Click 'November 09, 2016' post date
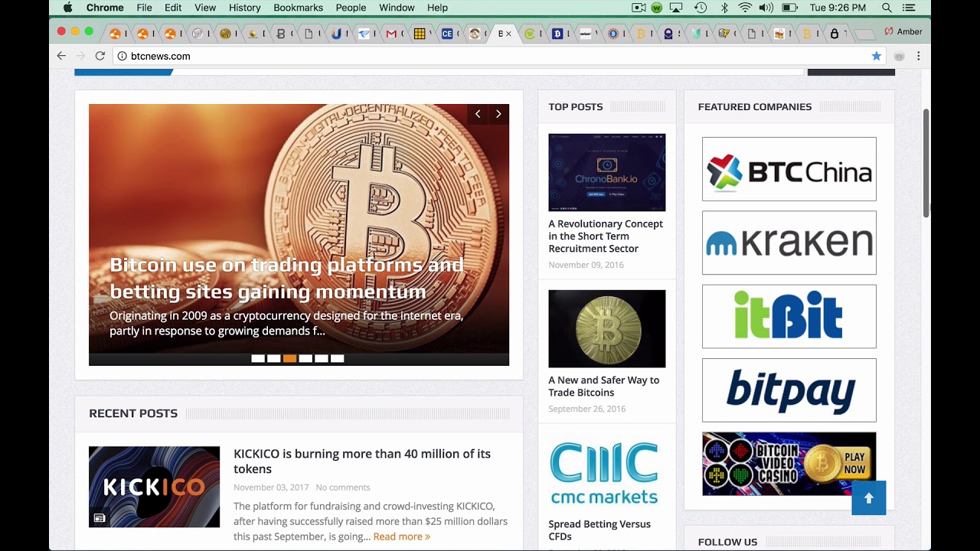 (x=586, y=265)
